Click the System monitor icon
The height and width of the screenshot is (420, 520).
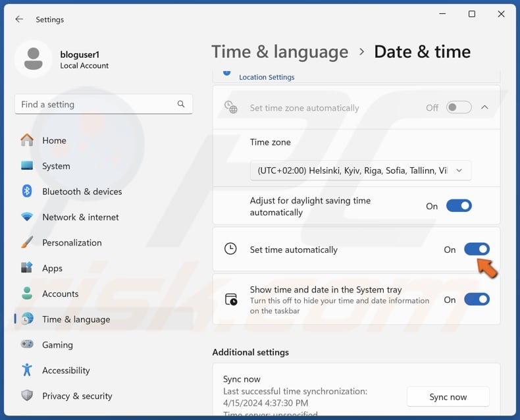[27, 165]
